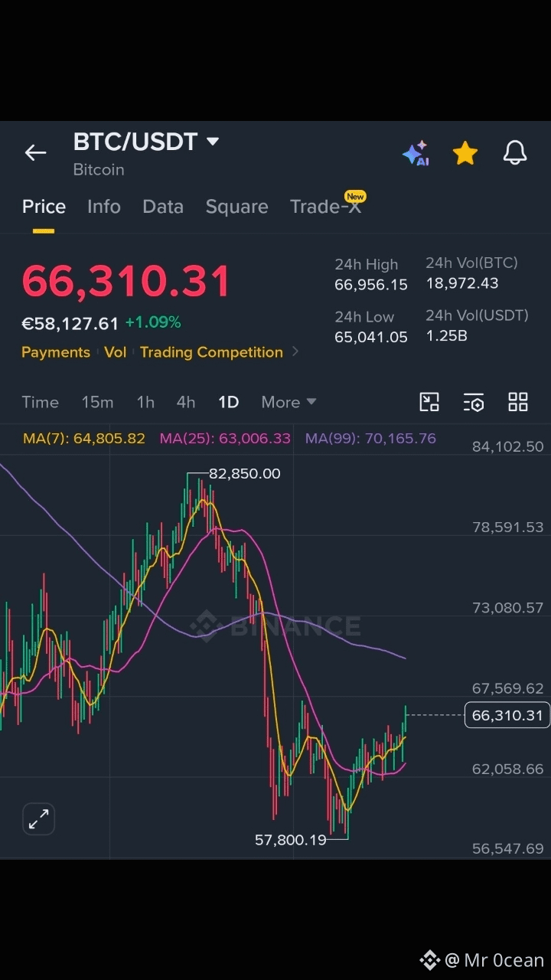Switch to the Price tab
The image size is (551, 980).
coord(44,207)
